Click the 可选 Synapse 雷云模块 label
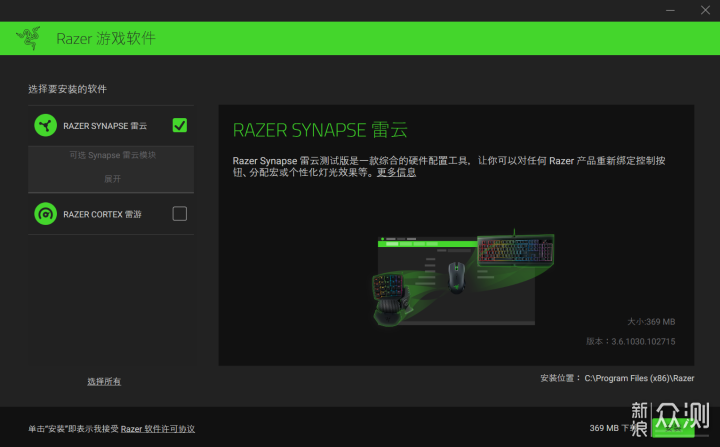Viewport: 720px width, 447px height. [112, 155]
